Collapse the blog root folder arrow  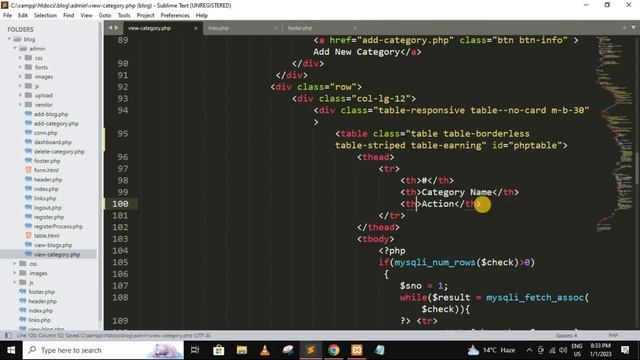click(9, 39)
